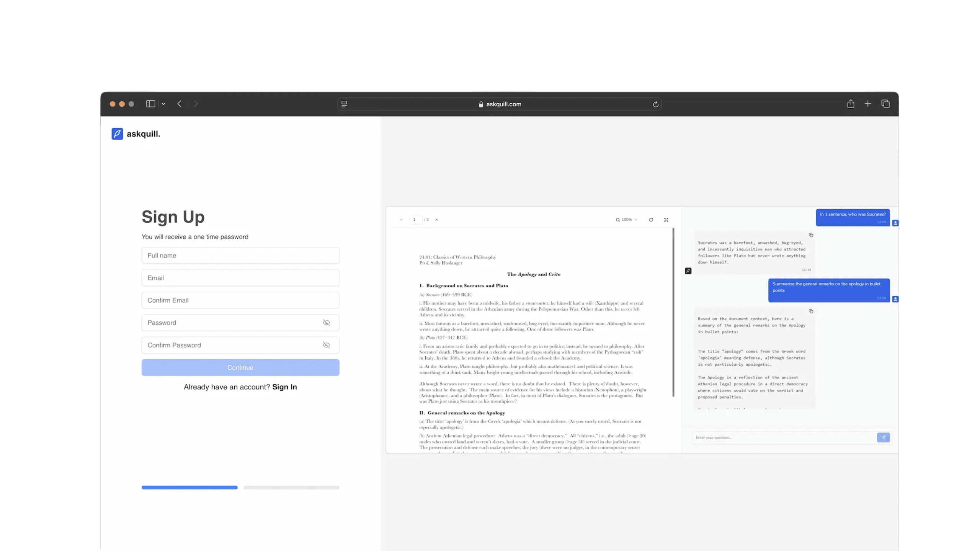Focus the Full name field

pyautogui.click(x=240, y=255)
